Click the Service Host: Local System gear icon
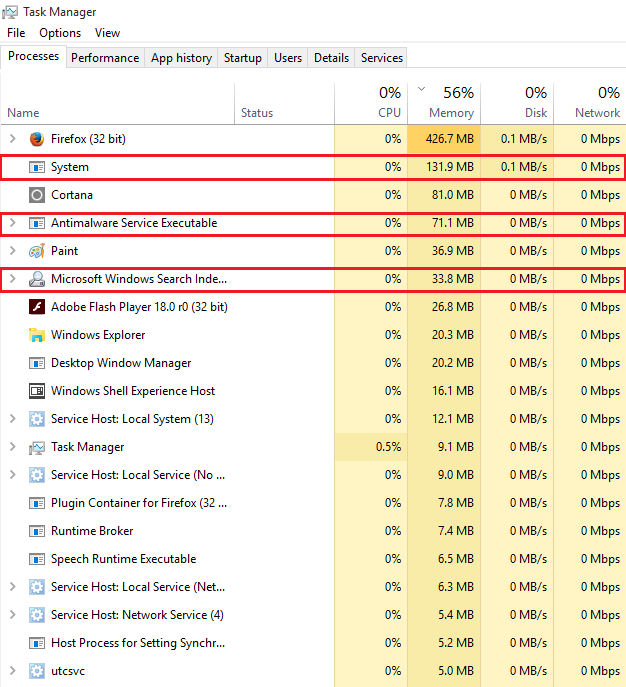The width and height of the screenshot is (626, 687). pyautogui.click(x=37, y=419)
